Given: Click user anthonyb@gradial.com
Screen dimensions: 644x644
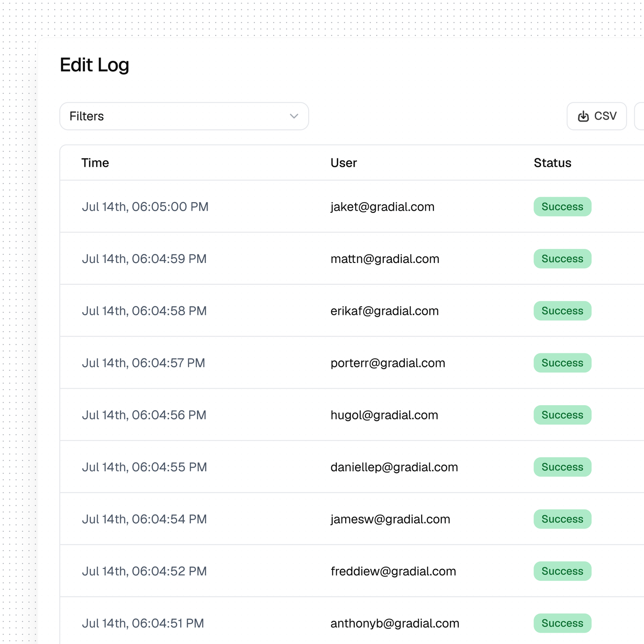Looking at the screenshot, I should pos(395,623).
